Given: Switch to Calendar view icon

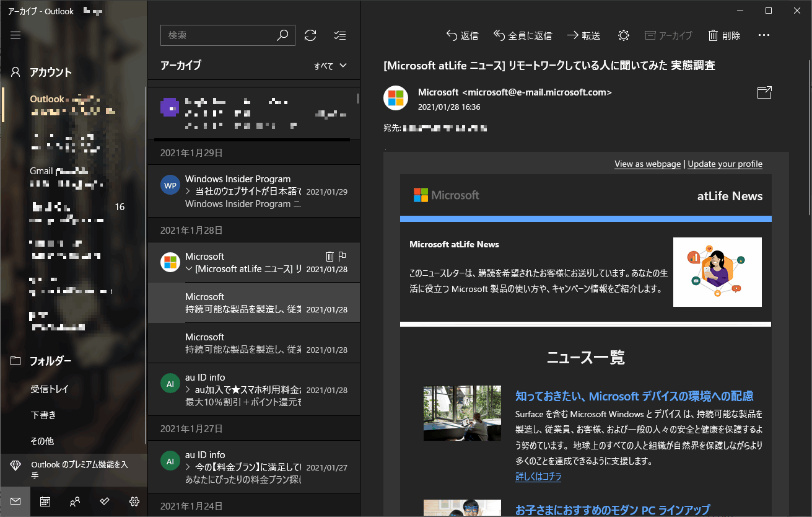Looking at the screenshot, I should coord(45,502).
